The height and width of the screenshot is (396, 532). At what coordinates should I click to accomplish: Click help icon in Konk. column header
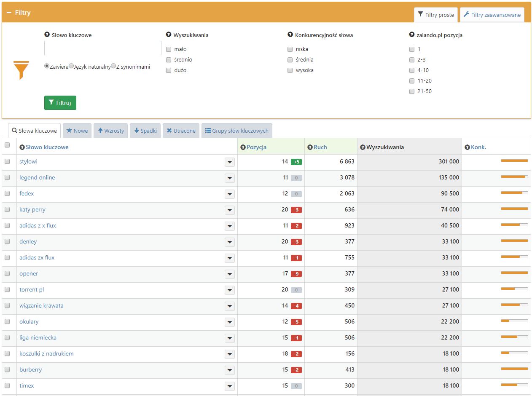[x=467, y=147]
